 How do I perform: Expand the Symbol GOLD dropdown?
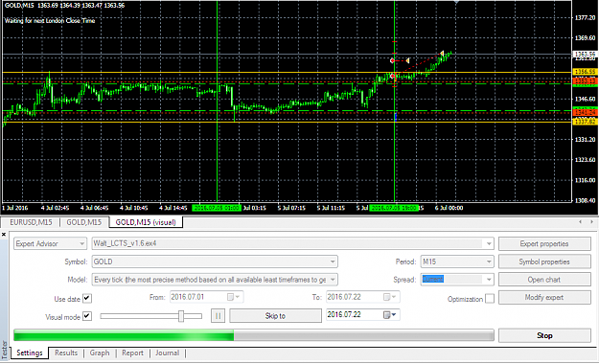(333, 262)
